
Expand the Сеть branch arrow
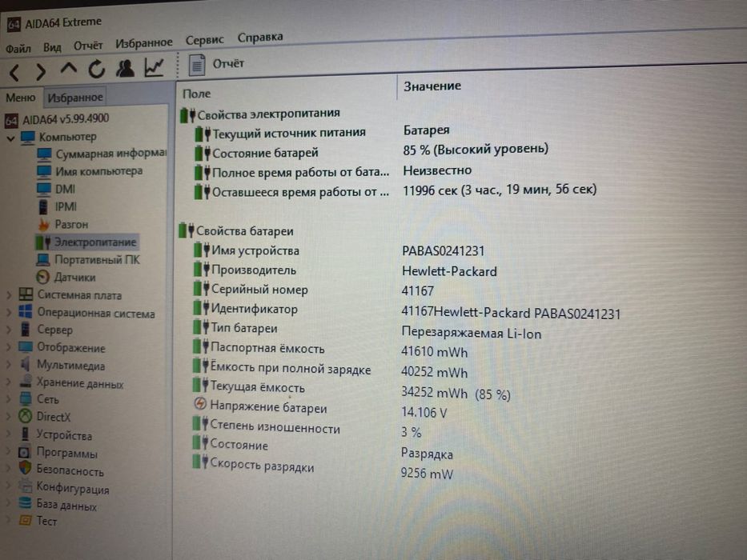pos(9,399)
